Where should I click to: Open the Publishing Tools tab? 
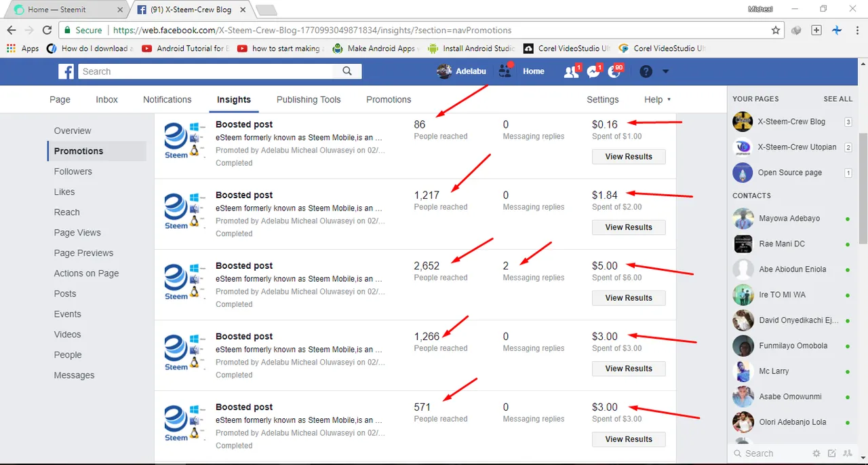(309, 99)
